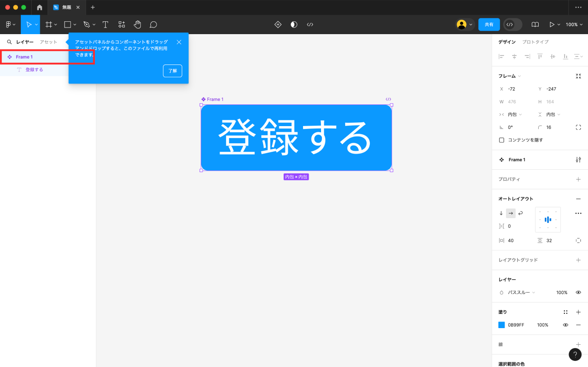Open the 100% zoom dropdown
Screen dimensions: 588x367
[574, 24]
